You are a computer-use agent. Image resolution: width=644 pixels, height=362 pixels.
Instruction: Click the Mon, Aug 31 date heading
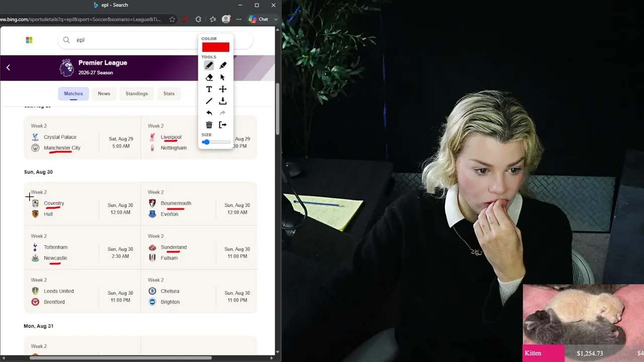coord(38,326)
